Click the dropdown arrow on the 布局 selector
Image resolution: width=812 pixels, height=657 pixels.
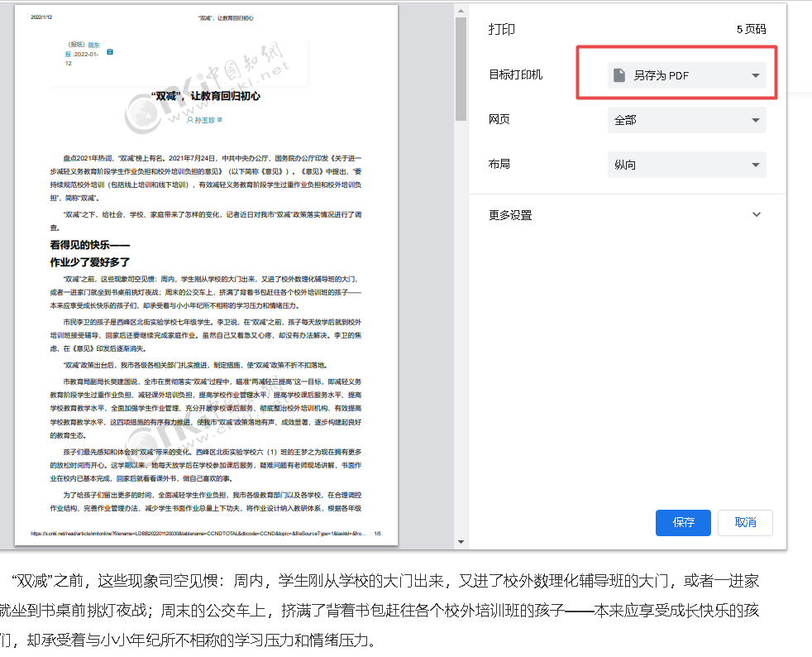point(754,164)
